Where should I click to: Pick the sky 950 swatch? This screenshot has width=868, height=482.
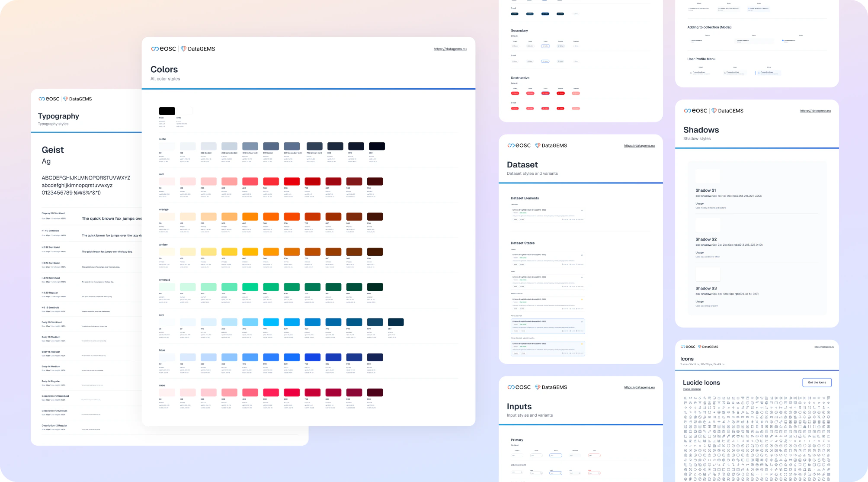tap(396, 322)
